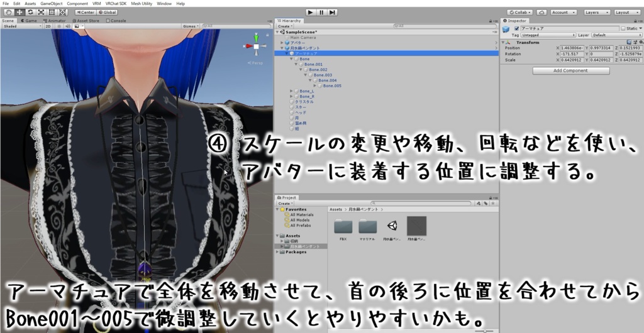Select the Scale tool
This screenshot has height=333, width=644.
coord(41,13)
